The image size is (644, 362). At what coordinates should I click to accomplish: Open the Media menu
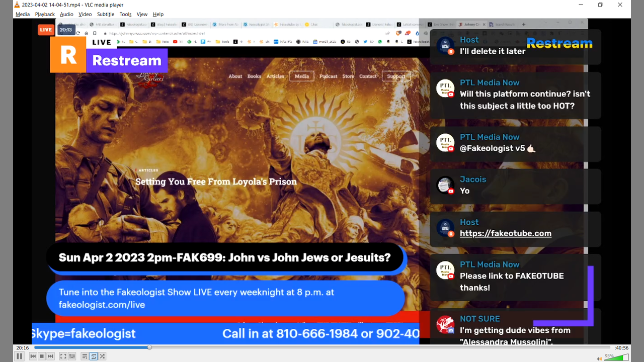(x=23, y=14)
